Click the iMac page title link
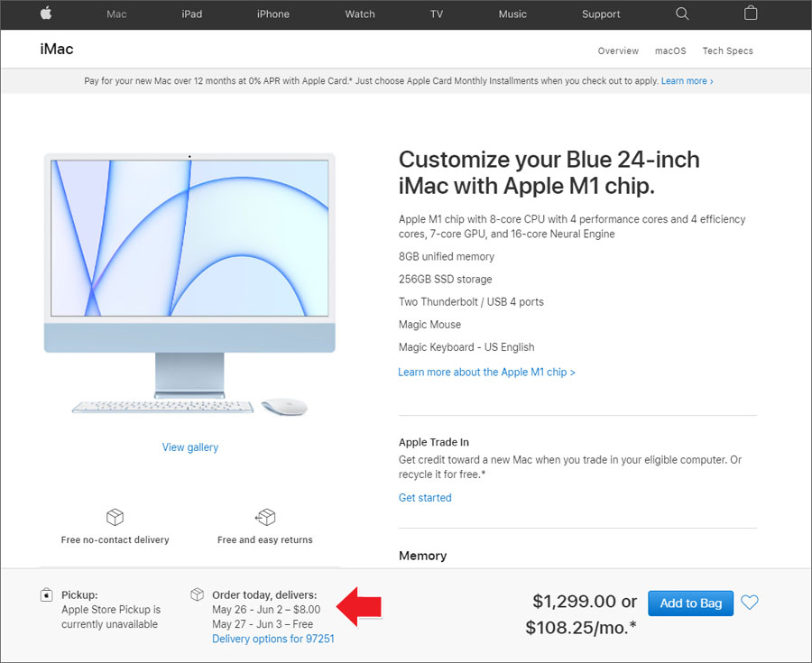Screen dimensions: 812x663 57,50
